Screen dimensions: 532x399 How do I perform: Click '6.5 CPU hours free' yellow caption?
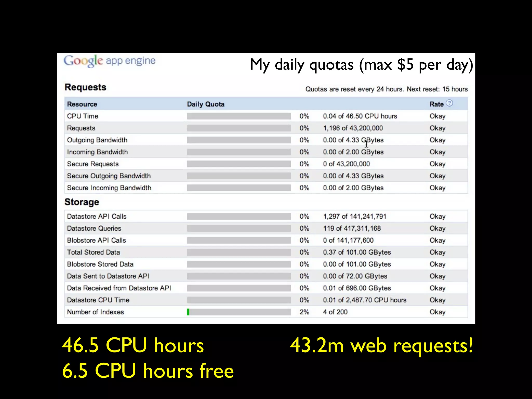(x=148, y=371)
